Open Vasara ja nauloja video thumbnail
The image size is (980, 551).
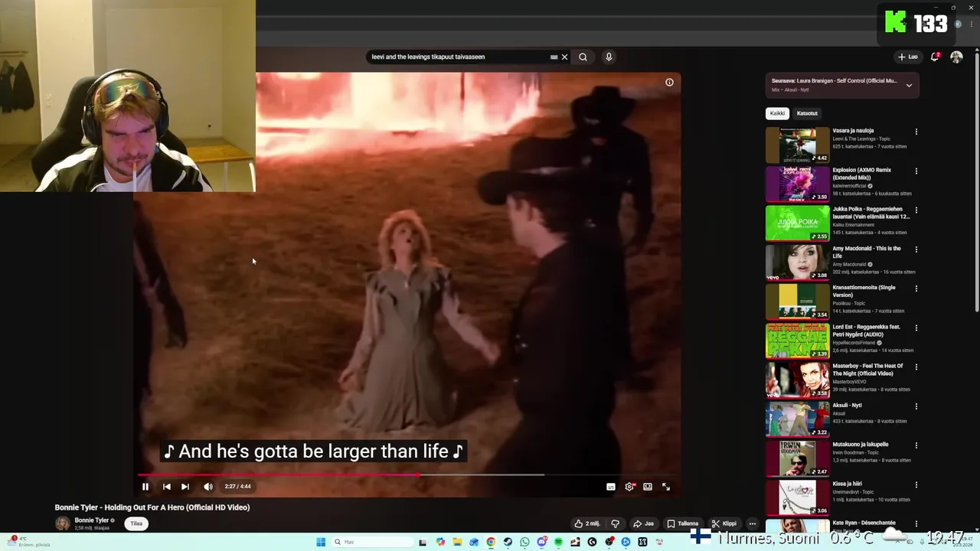click(x=797, y=145)
